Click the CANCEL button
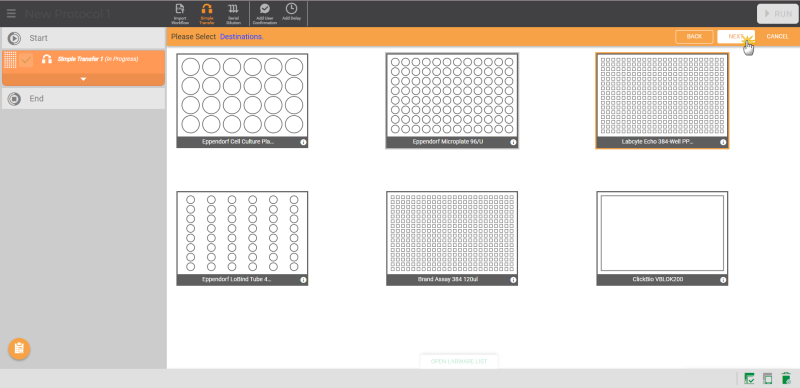 pyautogui.click(x=778, y=37)
